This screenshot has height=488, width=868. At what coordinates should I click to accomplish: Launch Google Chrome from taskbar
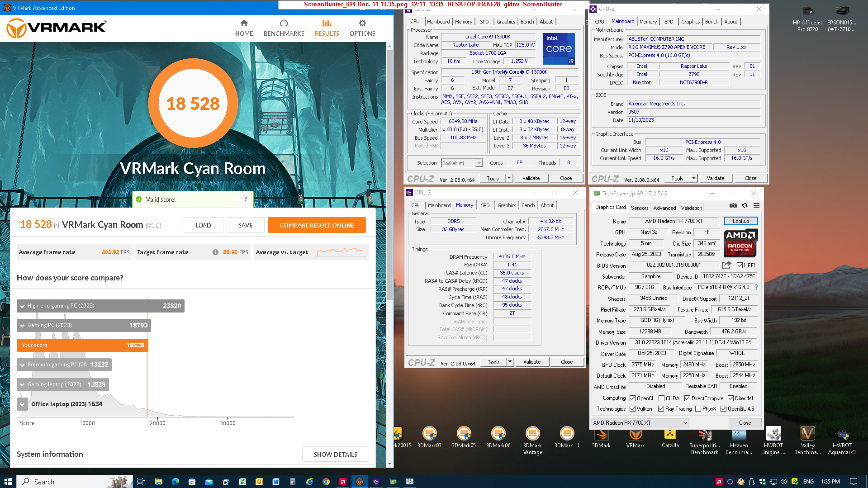pyautogui.click(x=326, y=481)
